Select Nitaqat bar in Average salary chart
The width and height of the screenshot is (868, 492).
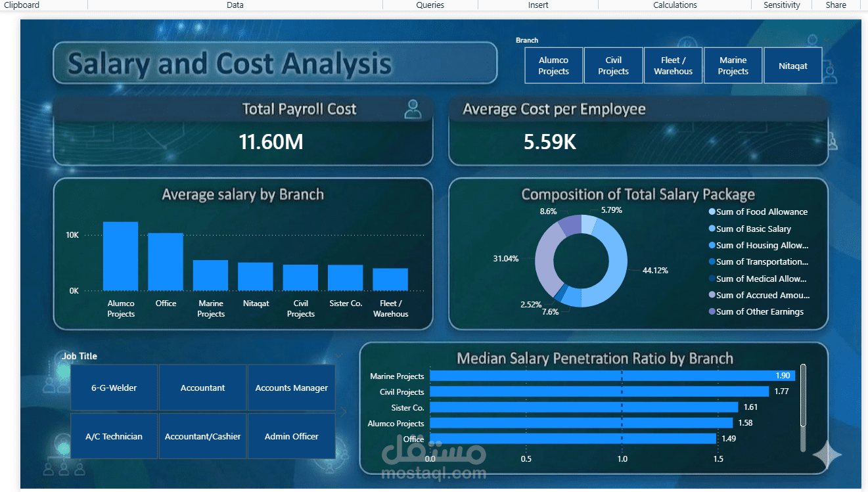pos(256,277)
